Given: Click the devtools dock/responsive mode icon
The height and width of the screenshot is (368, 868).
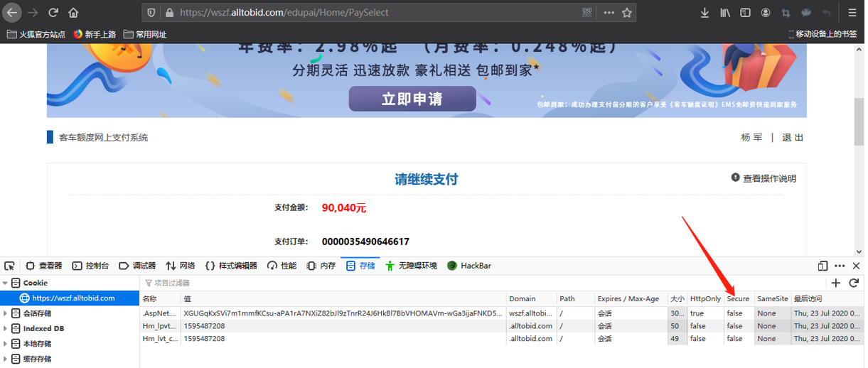Looking at the screenshot, I should (x=823, y=266).
